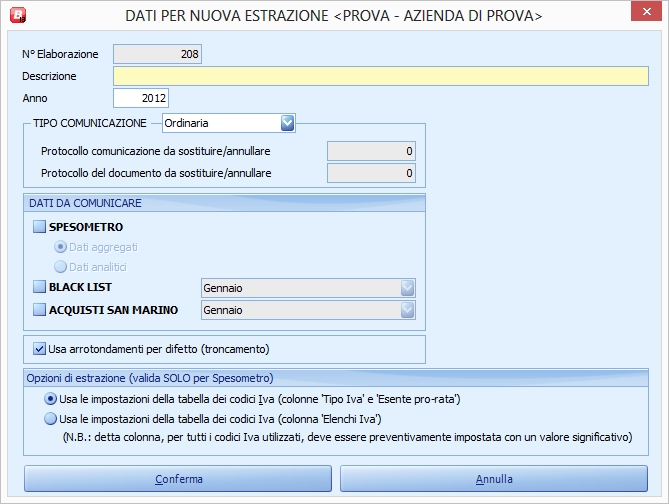Check the ACQUISTI SAN MARINO option
The width and height of the screenshot is (669, 504).
tap(39, 309)
